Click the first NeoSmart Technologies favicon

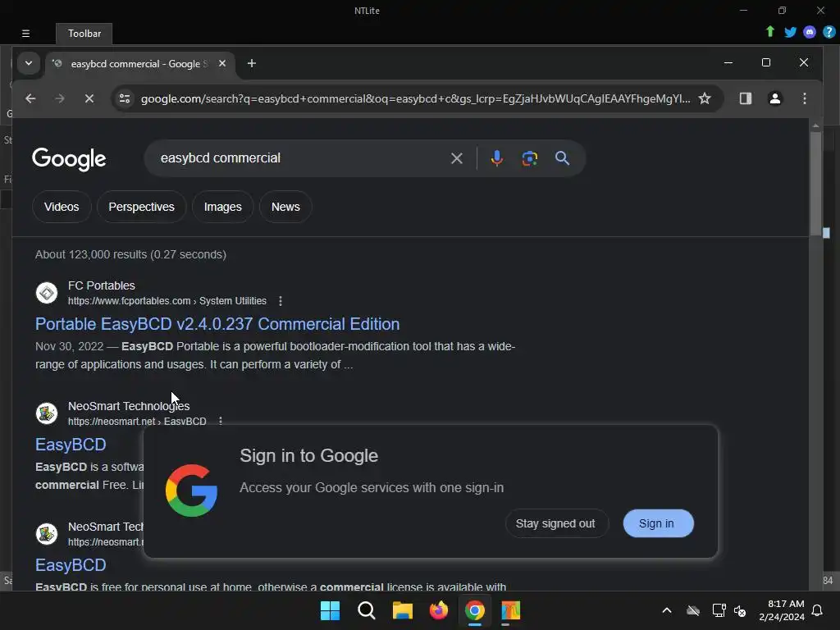click(x=47, y=413)
